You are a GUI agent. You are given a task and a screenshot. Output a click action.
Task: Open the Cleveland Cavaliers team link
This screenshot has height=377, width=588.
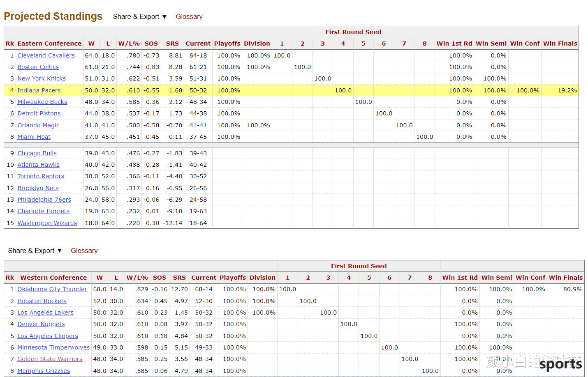click(46, 55)
